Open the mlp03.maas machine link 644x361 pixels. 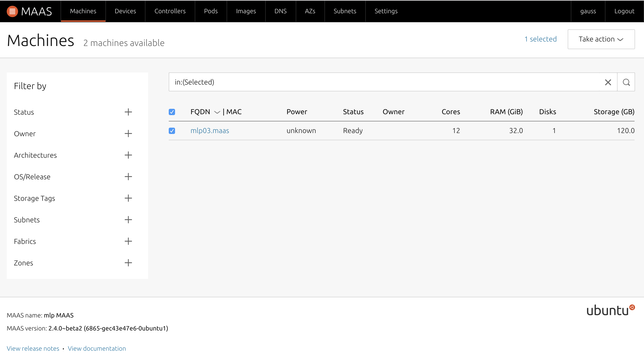coord(210,131)
